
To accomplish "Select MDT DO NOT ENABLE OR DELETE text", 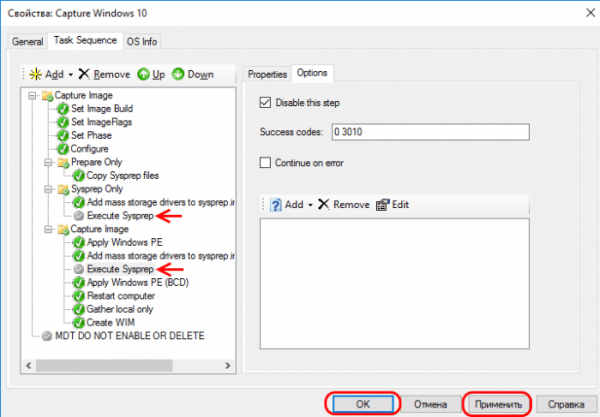I will 130,336.
